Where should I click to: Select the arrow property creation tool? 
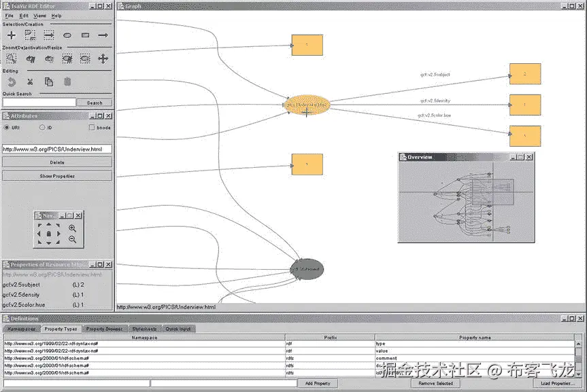click(103, 35)
